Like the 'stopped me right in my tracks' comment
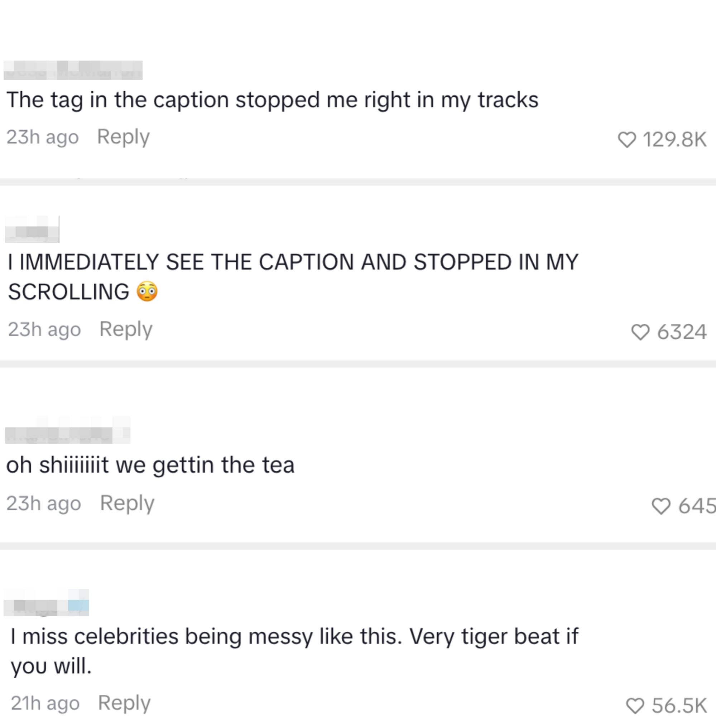This screenshot has width=716, height=728. click(626, 140)
